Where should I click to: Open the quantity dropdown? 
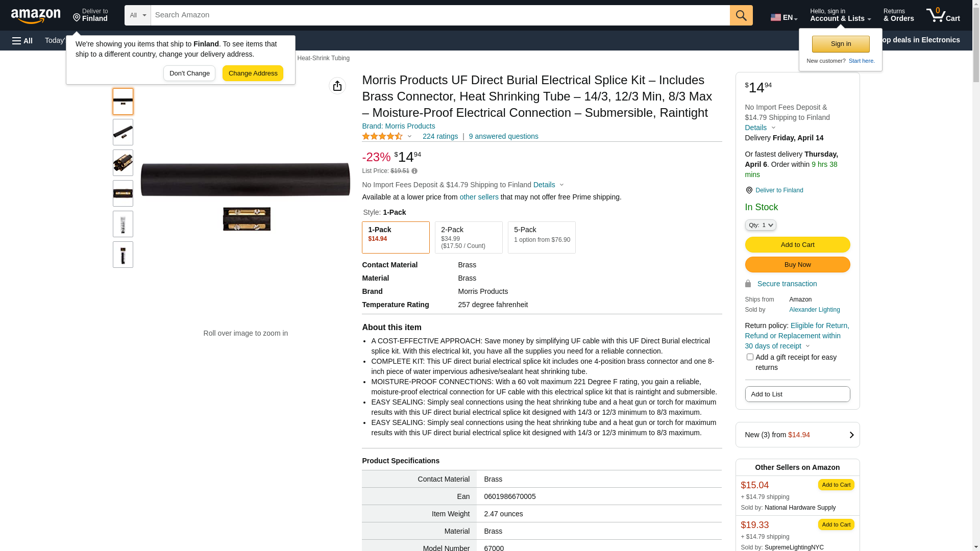(760, 225)
